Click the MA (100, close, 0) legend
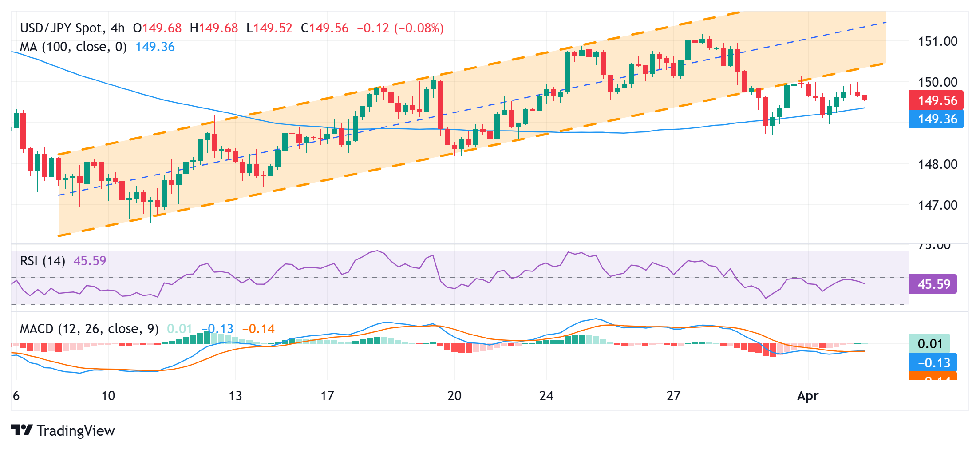 click(73, 47)
